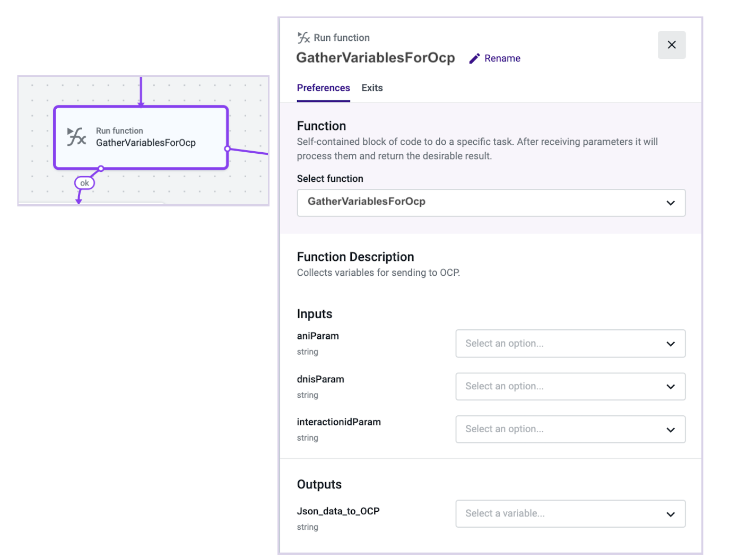Click the arrowhead below the ok label

coord(79,201)
